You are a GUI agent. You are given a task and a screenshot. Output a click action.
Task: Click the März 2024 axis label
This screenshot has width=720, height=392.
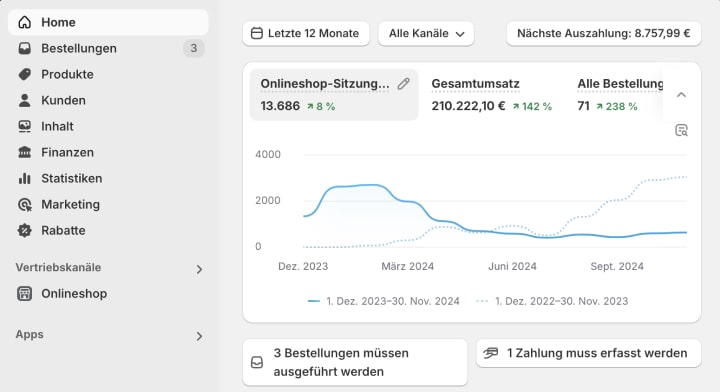408,266
